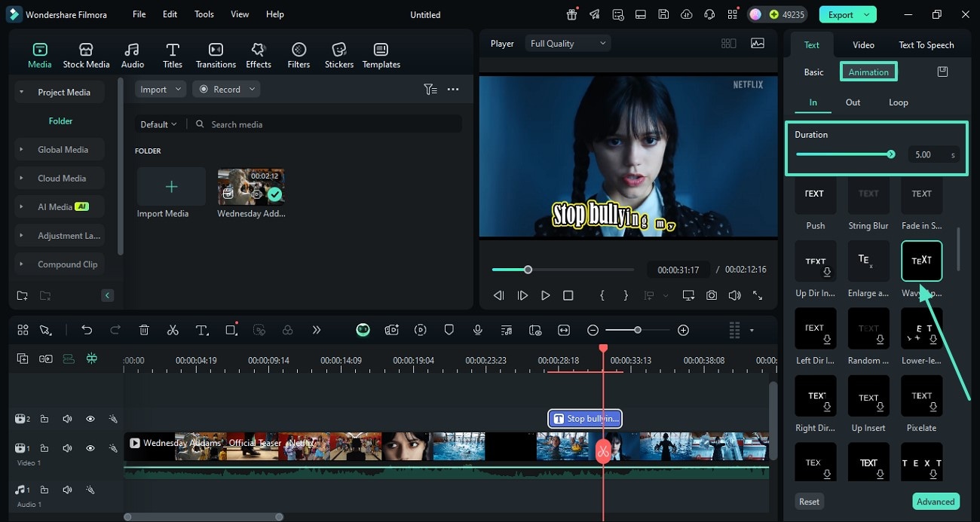980x522 pixels.
Task: Toggle the link clips icon above tracks
Action: pyautogui.click(x=46, y=359)
